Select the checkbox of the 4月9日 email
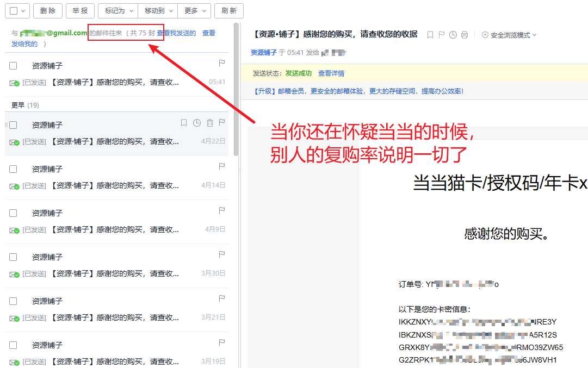This screenshot has height=368, width=588. pyautogui.click(x=13, y=213)
